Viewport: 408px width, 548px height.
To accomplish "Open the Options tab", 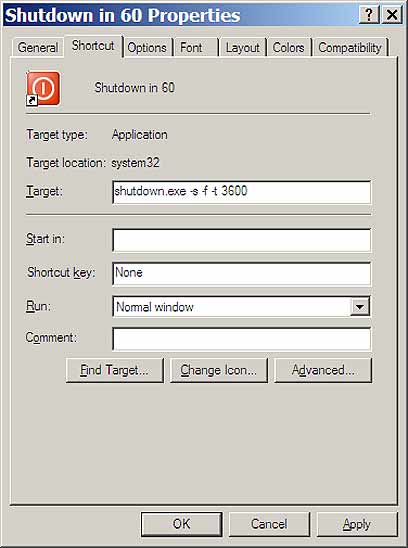I will 147,48.
